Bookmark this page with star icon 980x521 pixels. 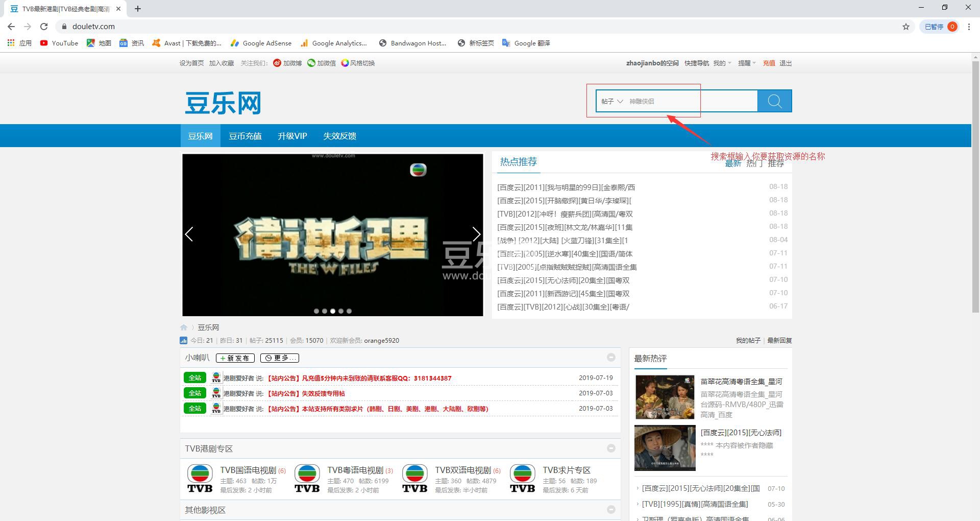point(906,27)
